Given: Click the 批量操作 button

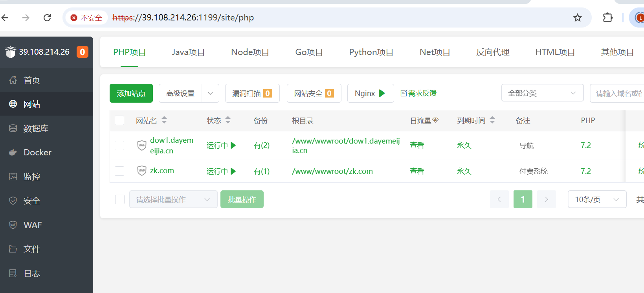Looking at the screenshot, I should (242, 199).
